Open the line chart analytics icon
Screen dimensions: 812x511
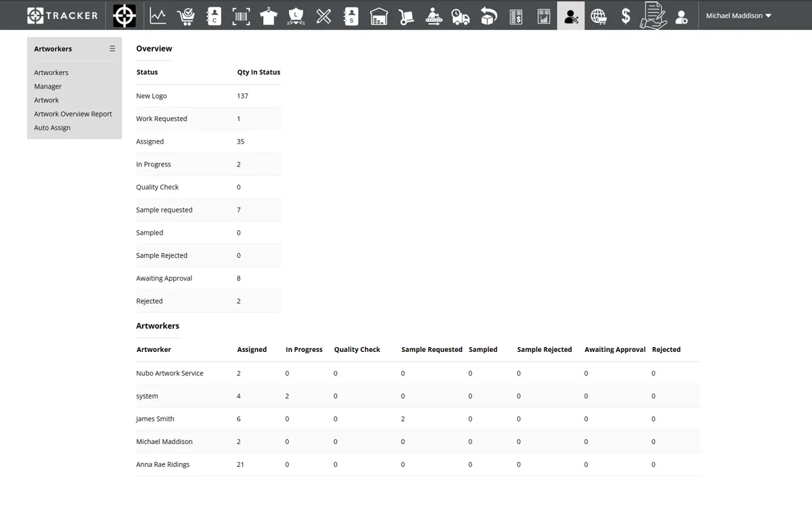tap(158, 16)
